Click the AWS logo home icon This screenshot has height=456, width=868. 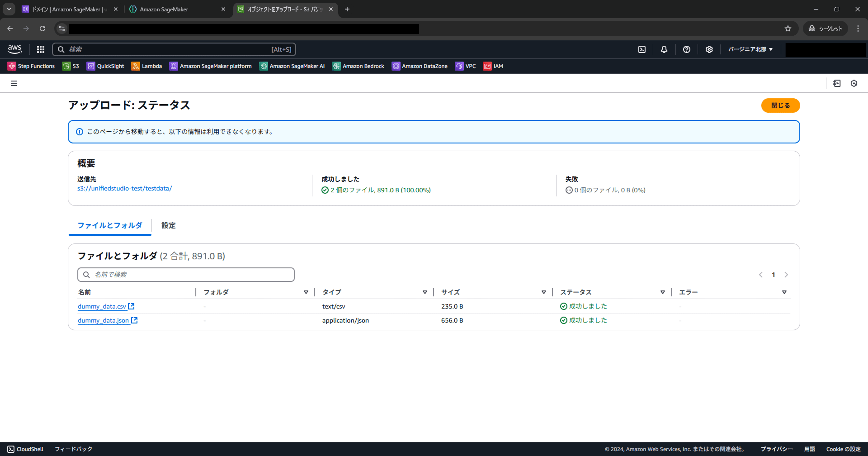15,50
